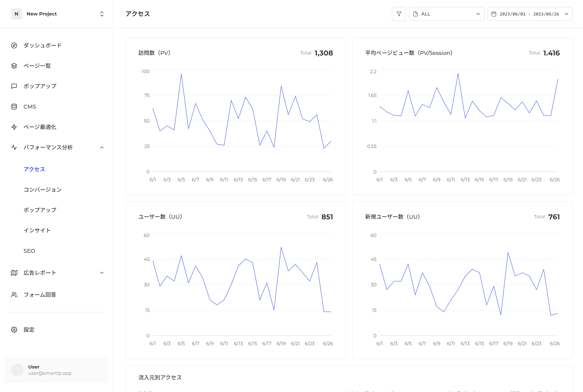Go to コンバージョン submenu
Image resolution: width=583 pixels, height=392 pixels.
(43, 190)
